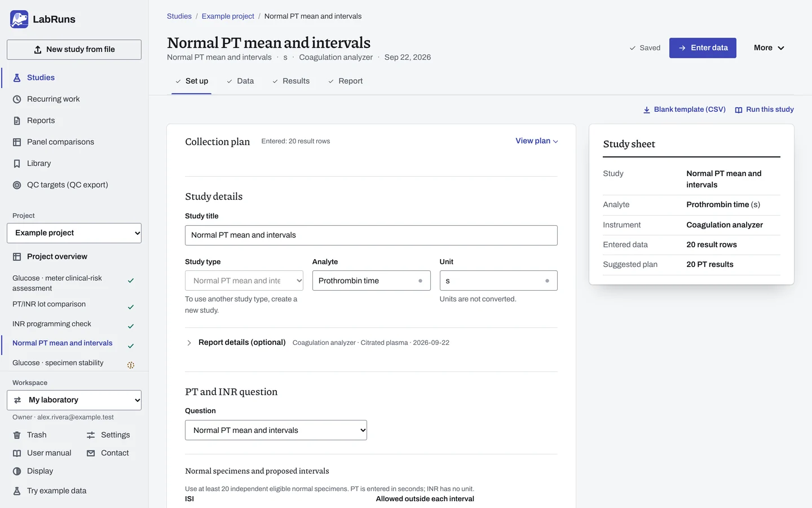Open the PT/INR lot comparison study
The height and width of the screenshot is (508, 812).
click(73, 305)
